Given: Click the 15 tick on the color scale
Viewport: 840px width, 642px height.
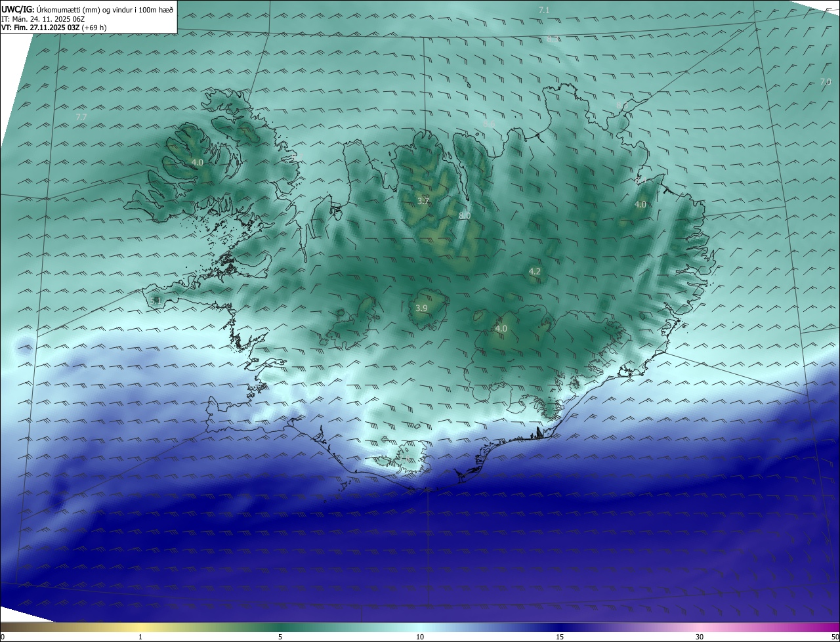Looking at the screenshot, I should click(560, 637).
